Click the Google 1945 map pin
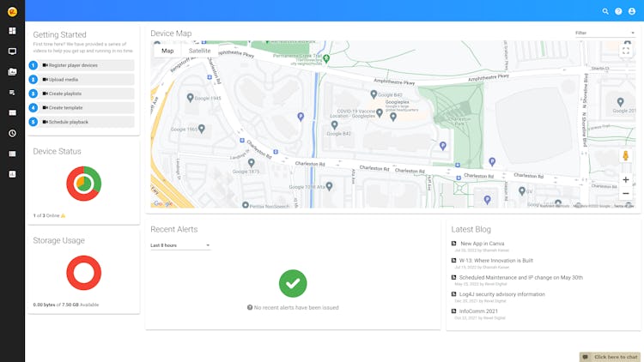This screenshot has width=644, height=362. (x=190, y=98)
